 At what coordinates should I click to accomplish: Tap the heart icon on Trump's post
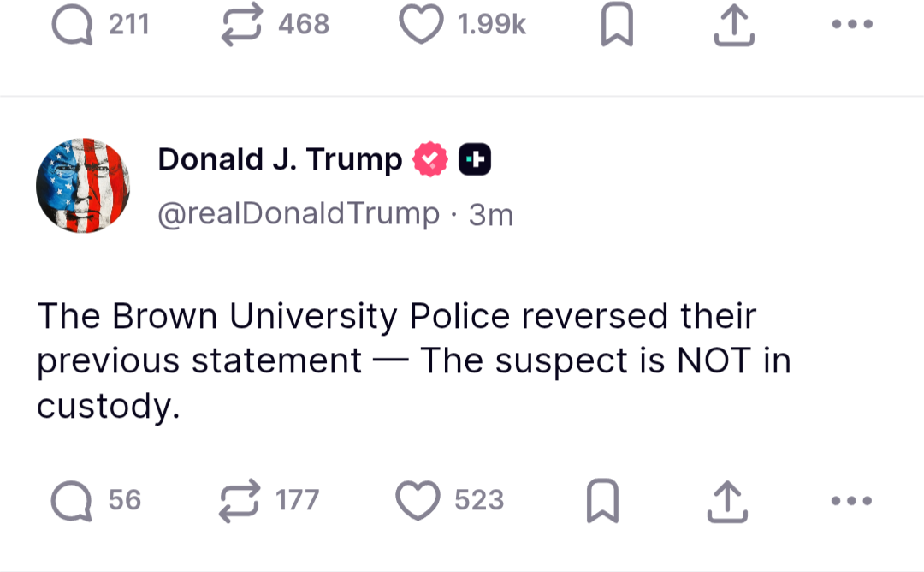pyautogui.click(x=419, y=500)
